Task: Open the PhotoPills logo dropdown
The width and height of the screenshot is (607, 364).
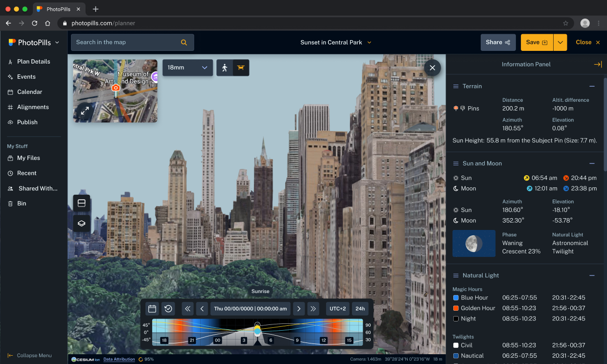Action: pyautogui.click(x=34, y=43)
